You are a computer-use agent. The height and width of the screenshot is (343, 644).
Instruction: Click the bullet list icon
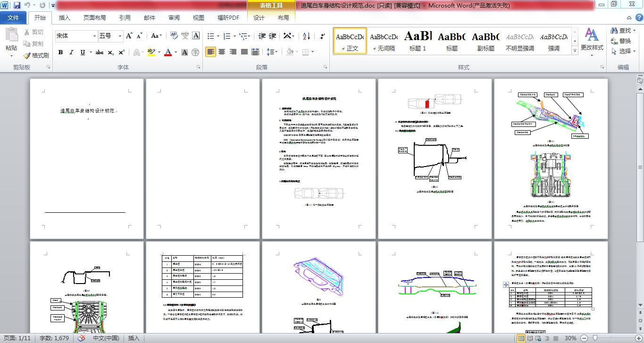pos(211,36)
